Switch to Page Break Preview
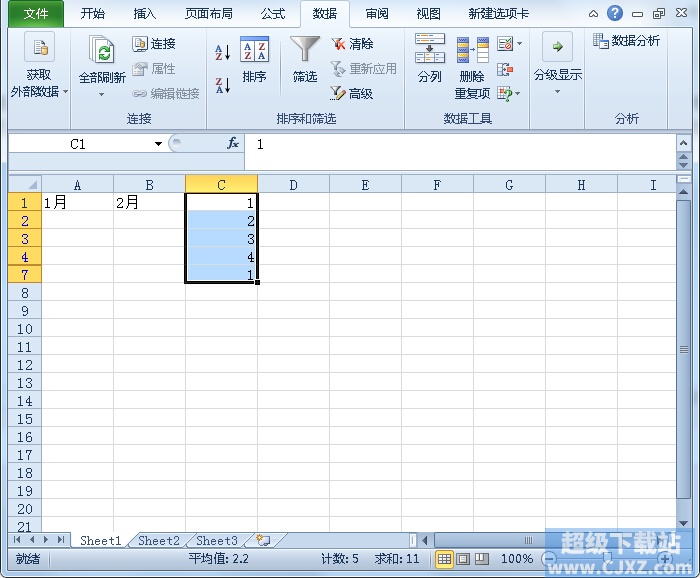700x578 pixels. pyautogui.click(x=482, y=559)
